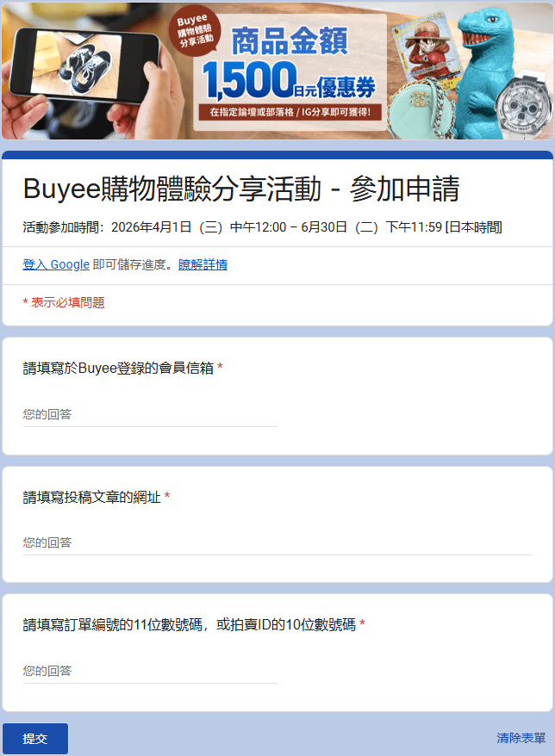Focus the Buyee member email answer field

click(x=150, y=415)
